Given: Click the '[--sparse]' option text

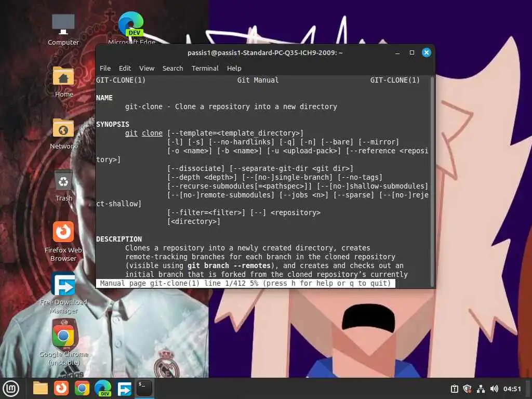Looking at the screenshot, I should coord(353,195).
